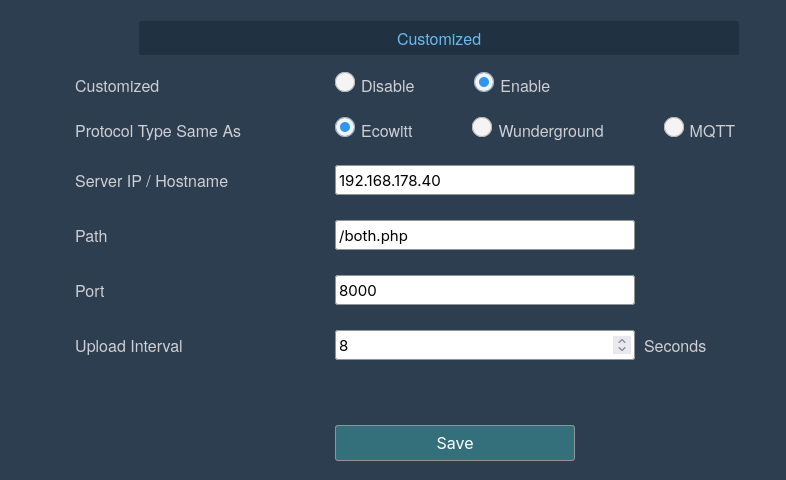Click the Server IP / Hostname input field

click(485, 180)
